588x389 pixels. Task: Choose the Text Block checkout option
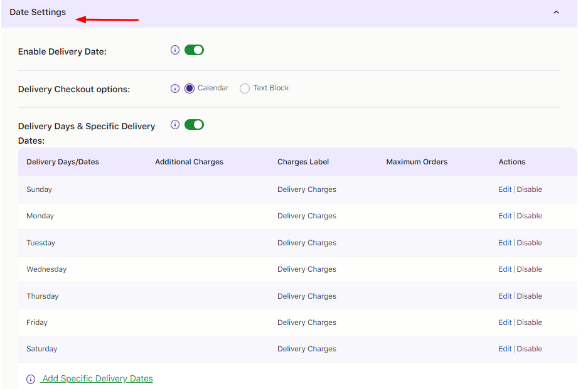coord(245,88)
